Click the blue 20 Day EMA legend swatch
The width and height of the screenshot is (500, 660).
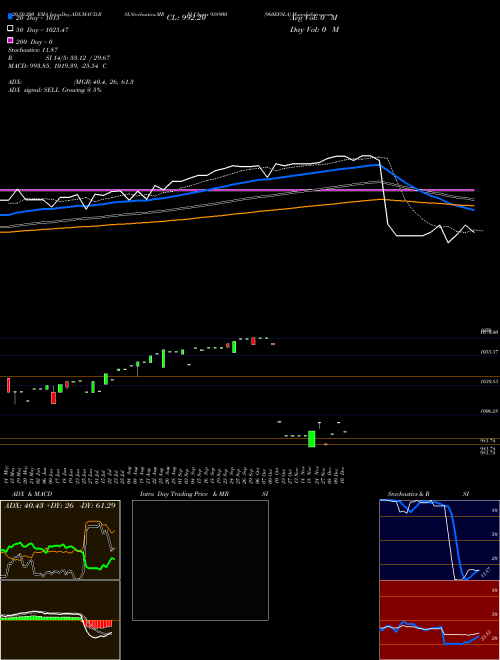coord(10,17)
